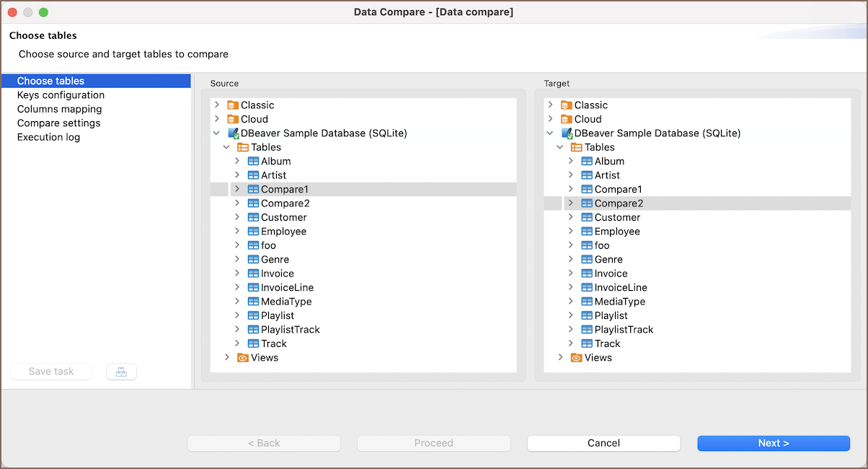Click the Artist table icon in Source

[253, 175]
